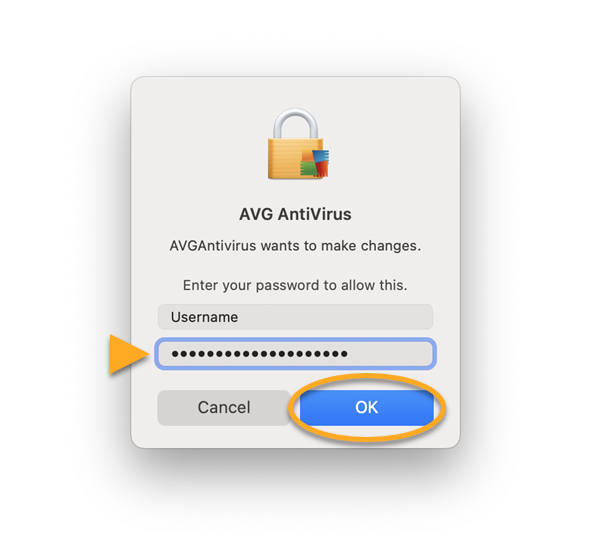Click the "AVGAntivirus wants to make changes." message
Screen dimensions: 600x538
(x=295, y=246)
